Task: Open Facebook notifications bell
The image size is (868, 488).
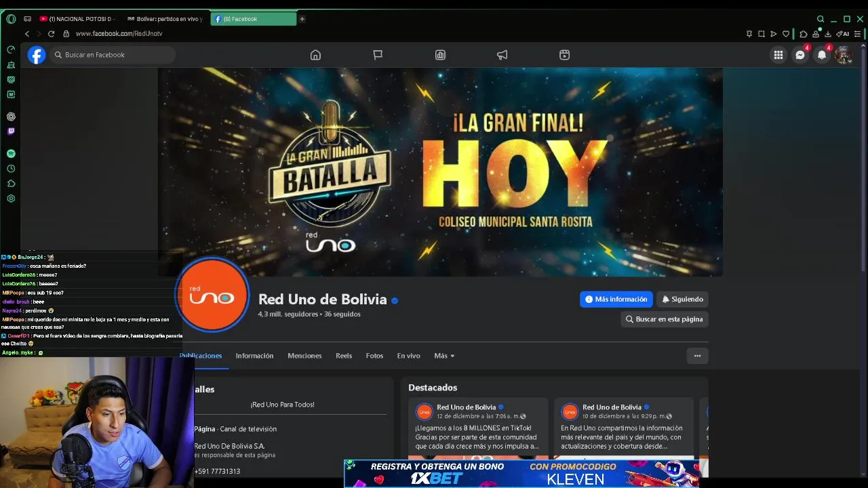Action: click(822, 55)
